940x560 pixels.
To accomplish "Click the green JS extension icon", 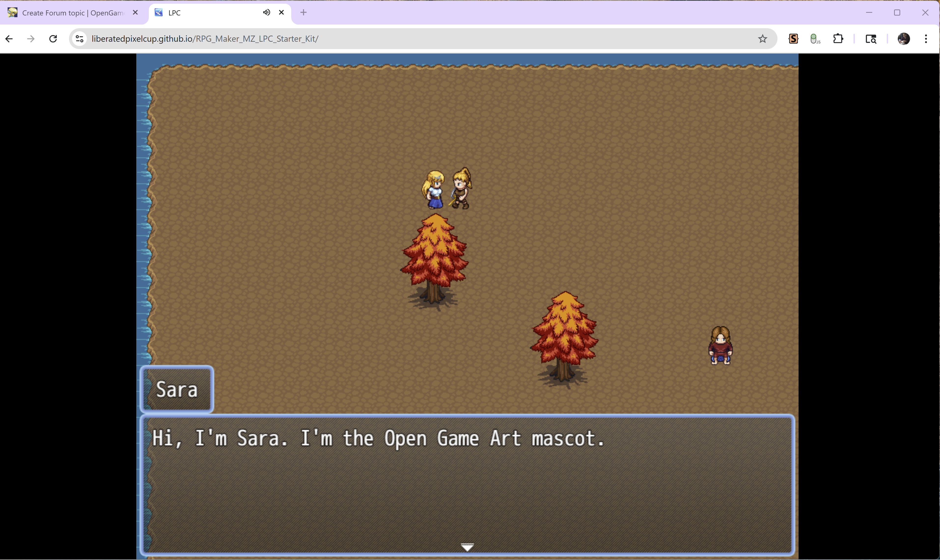I will 815,39.
